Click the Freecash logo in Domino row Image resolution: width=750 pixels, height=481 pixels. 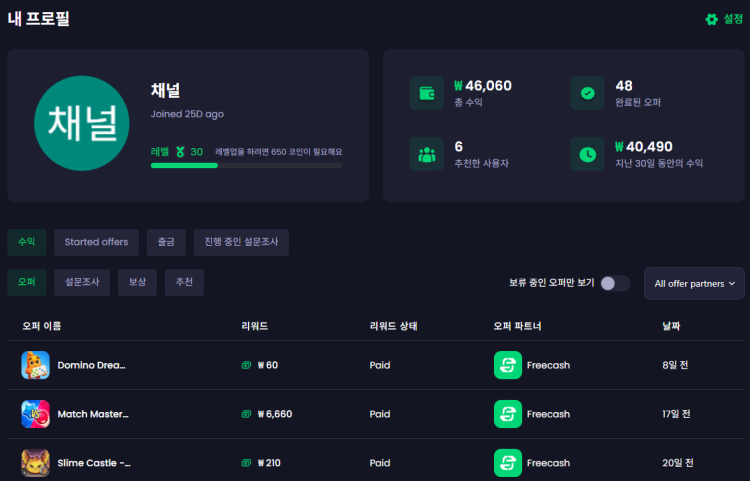coord(507,365)
